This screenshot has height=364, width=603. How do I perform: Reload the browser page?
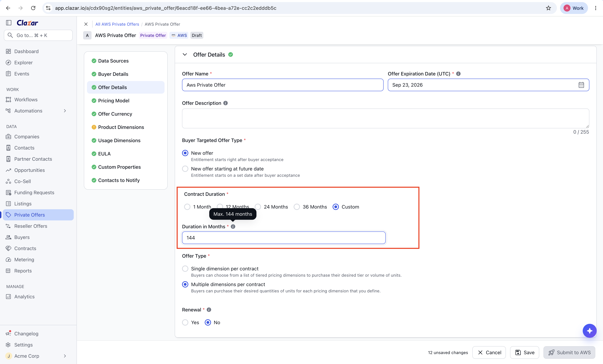coord(33,8)
